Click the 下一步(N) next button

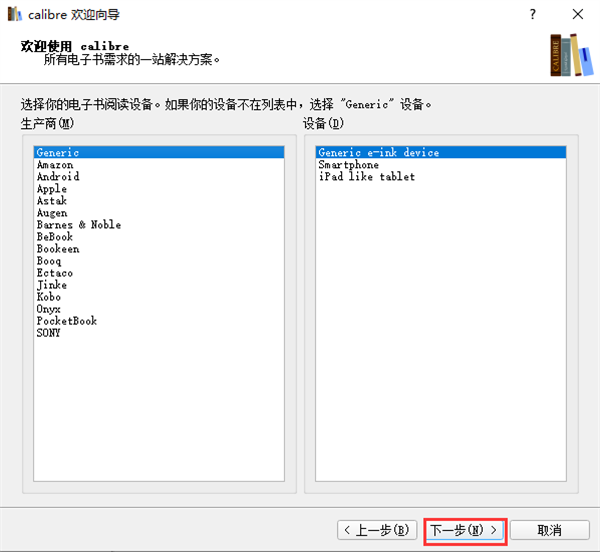click(x=465, y=530)
